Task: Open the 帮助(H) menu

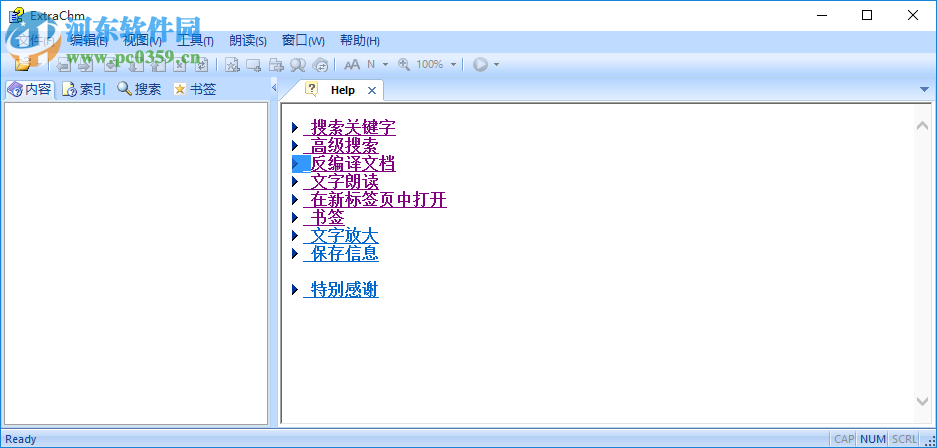Action: coord(360,41)
